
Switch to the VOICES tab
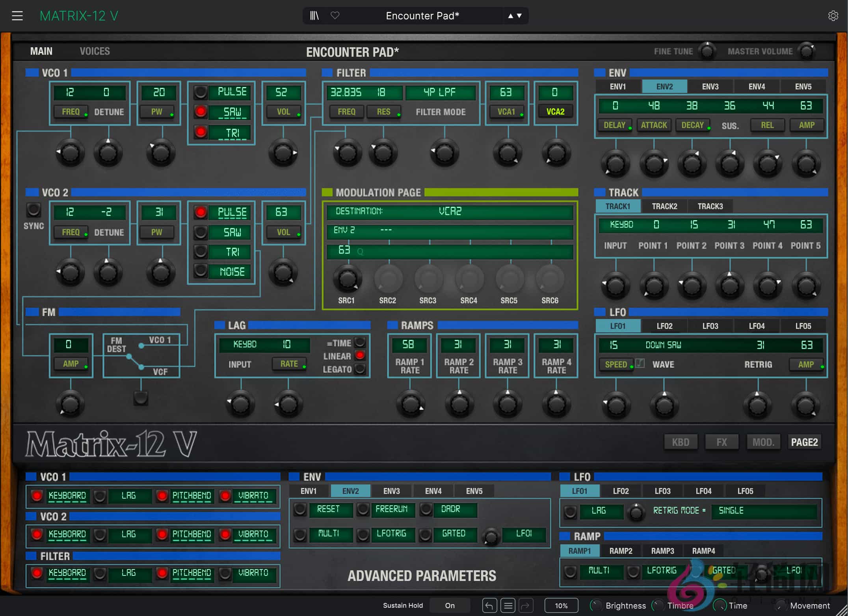(x=95, y=51)
